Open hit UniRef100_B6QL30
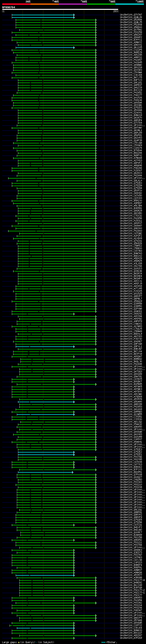146x644 pixels. coord(131,361)
